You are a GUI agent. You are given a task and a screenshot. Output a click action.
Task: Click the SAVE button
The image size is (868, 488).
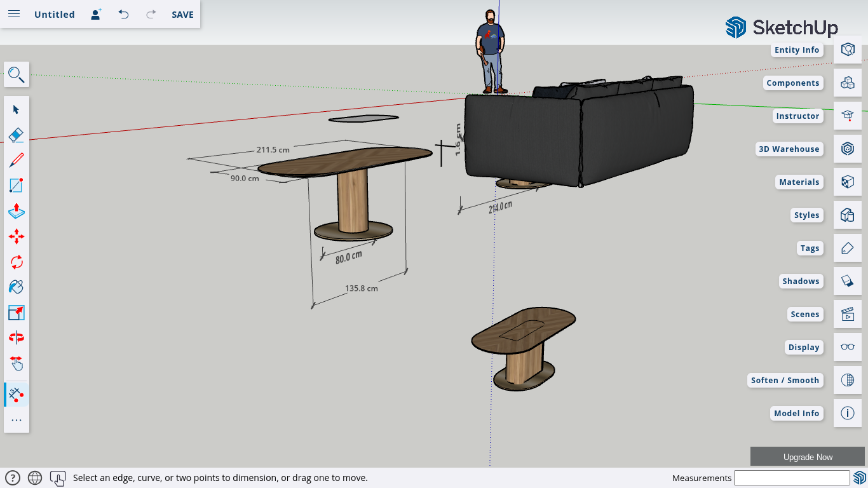(x=182, y=14)
